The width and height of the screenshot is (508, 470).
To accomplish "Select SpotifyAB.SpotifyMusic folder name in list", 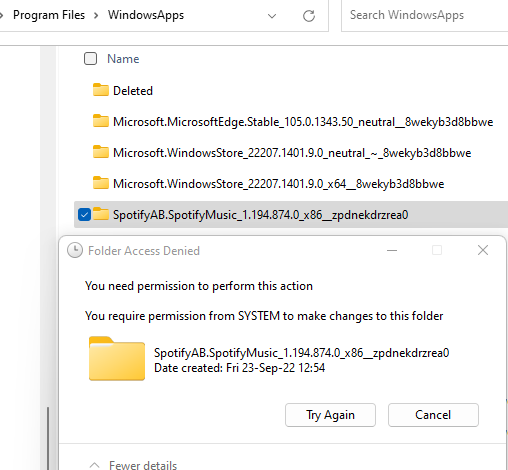I will [260, 215].
